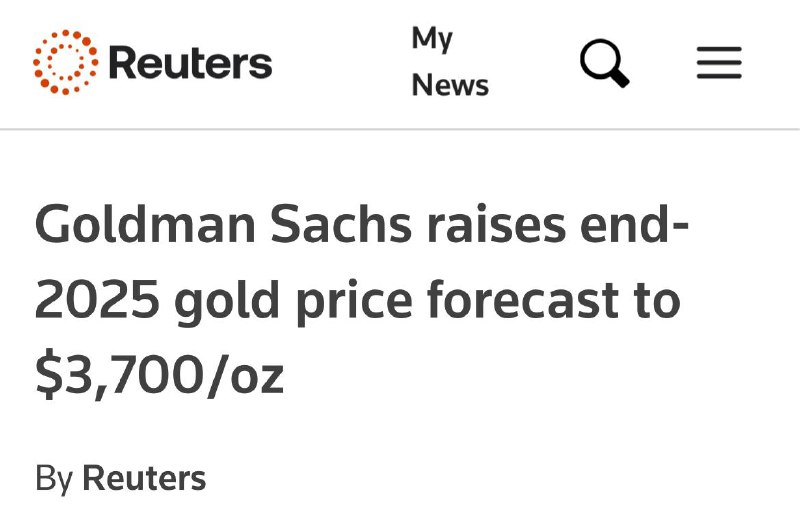This screenshot has height=513, width=800.
Task: Click the Reuters wordmark in the header
Action: click(190, 63)
